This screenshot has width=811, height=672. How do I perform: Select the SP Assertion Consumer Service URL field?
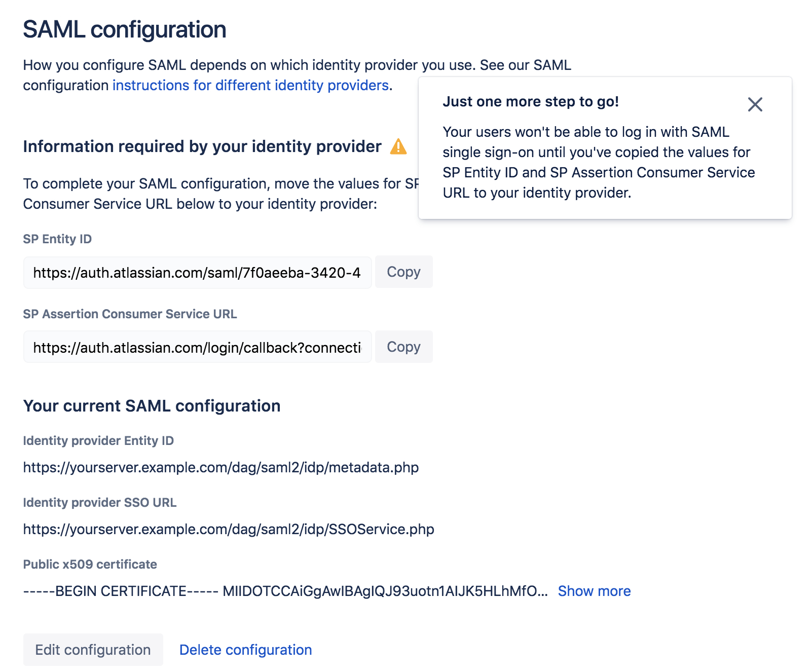(197, 347)
